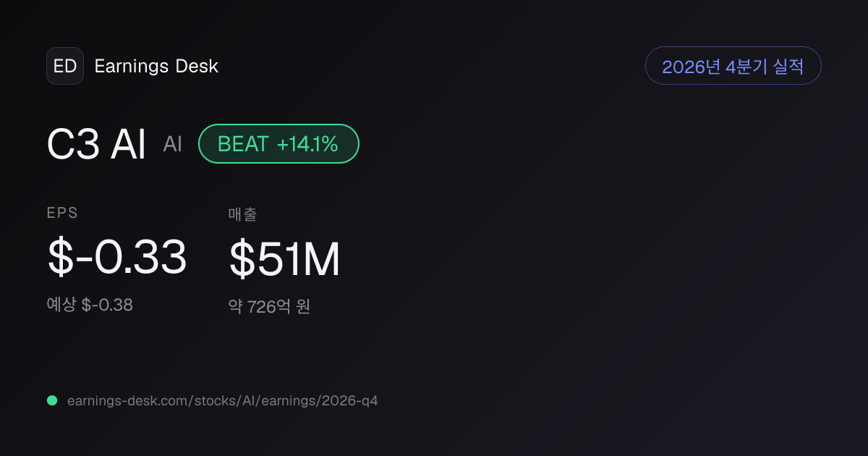This screenshot has height=456, width=868.
Task: Select the 2026년 4분기 실적 pill
Action: point(733,66)
